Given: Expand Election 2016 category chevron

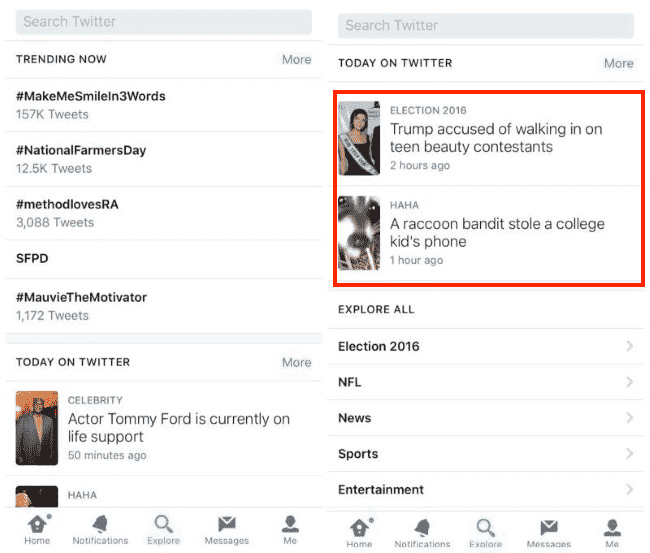Looking at the screenshot, I should pyautogui.click(x=630, y=346).
